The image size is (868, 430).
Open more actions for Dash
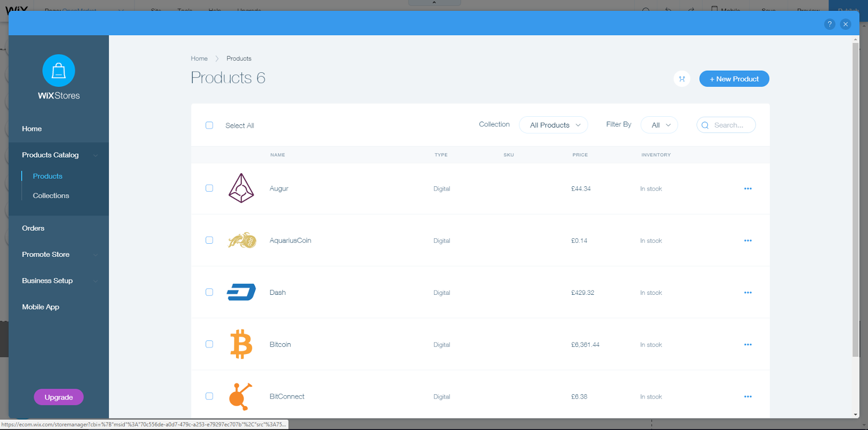click(748, 293)
